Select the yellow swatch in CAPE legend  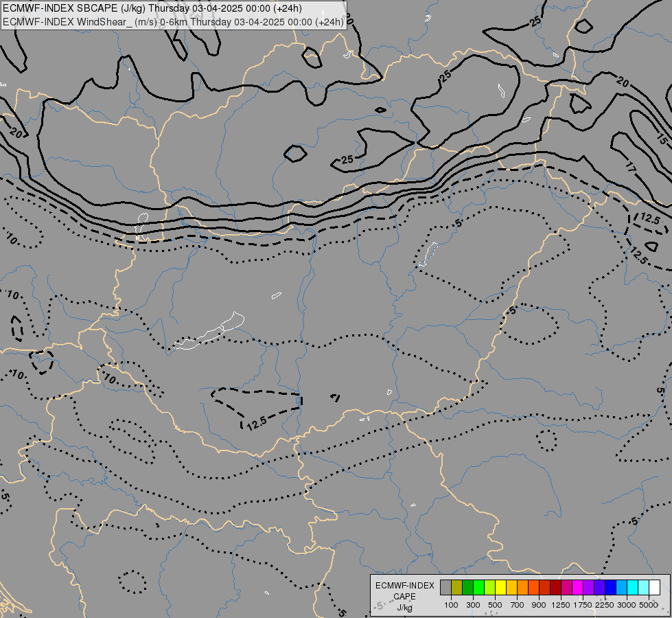[x=500, y=587]
